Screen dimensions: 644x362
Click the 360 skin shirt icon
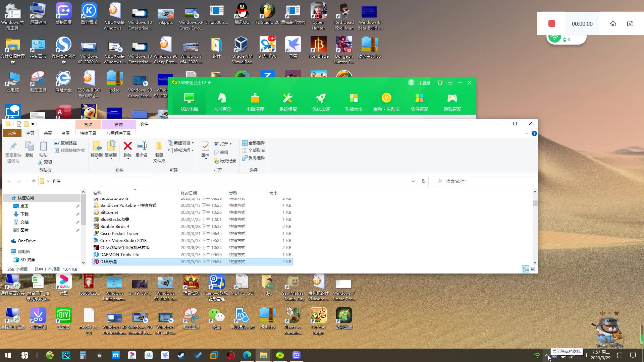click(x=440, y=82)
